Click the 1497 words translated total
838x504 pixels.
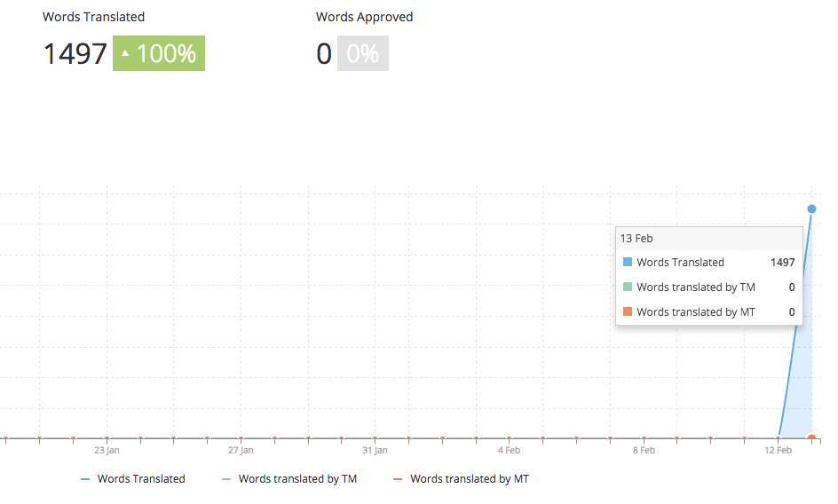(75, 53)
